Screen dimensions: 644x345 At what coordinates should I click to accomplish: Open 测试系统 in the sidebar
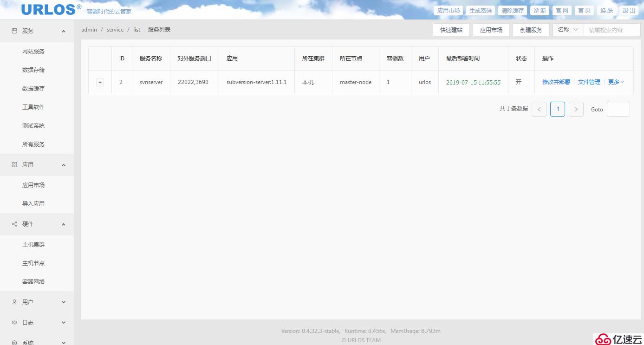point(33,126)
